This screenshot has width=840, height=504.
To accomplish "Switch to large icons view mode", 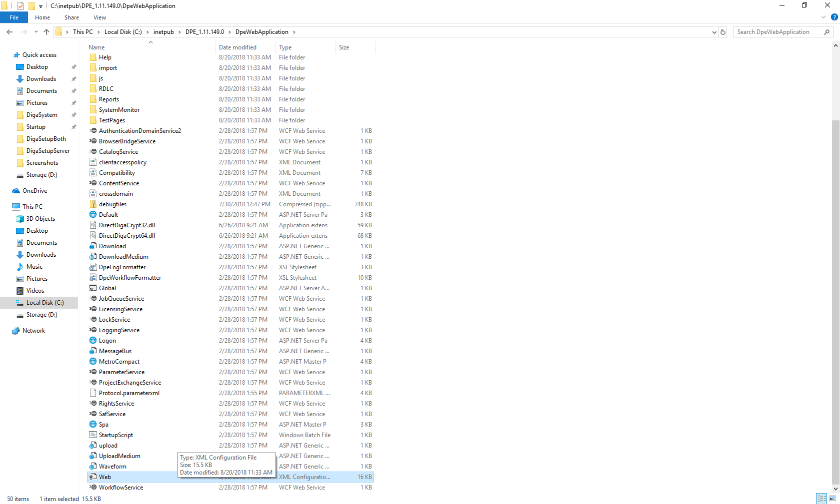I will coord(832,499).
